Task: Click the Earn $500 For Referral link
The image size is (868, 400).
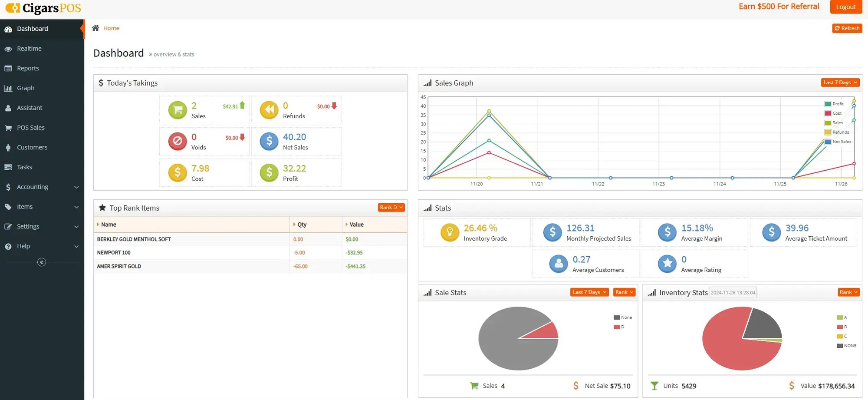Action: point(779,7)
